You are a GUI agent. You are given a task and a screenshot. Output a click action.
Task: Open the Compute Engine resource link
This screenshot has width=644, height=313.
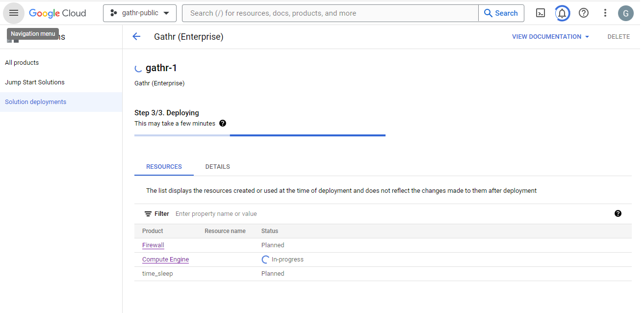[165, 259]
